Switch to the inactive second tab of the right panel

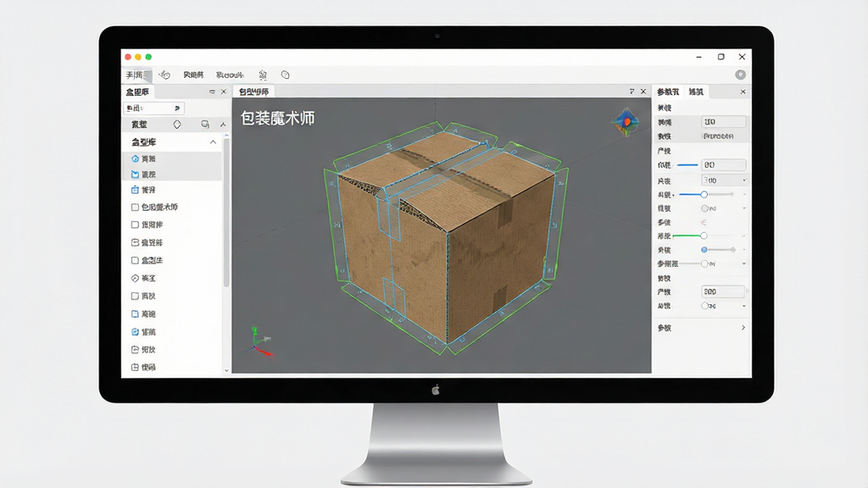[696, 91]
